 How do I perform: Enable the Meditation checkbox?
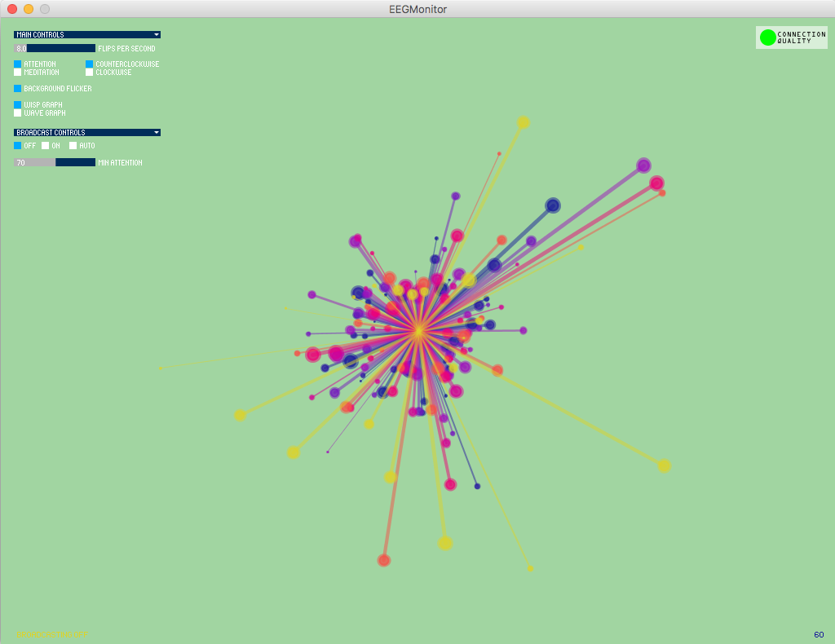coord(18,73)
